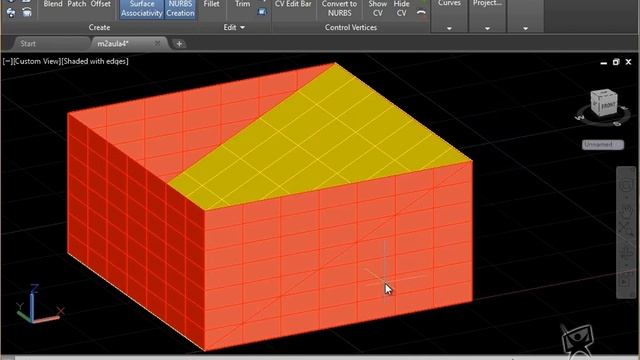
Task: Toggle NURBS Creation mode
Action: coord(180,9)
